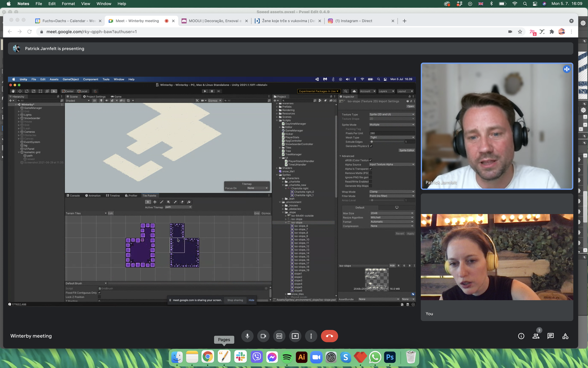Turn on captions in Meet
The height and width of the screenshot is (368, 588).
coord(279,336)
